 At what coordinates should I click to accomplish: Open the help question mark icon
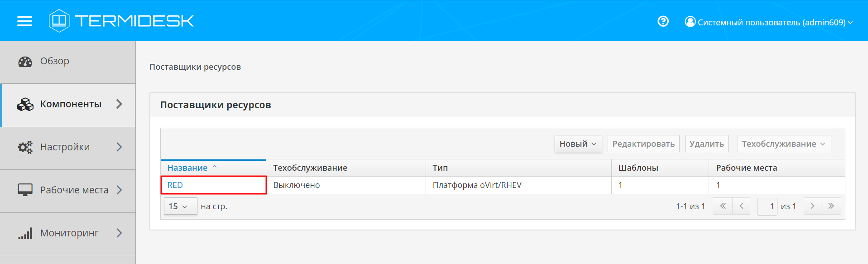pyautogui.click(x=663, y=21)
